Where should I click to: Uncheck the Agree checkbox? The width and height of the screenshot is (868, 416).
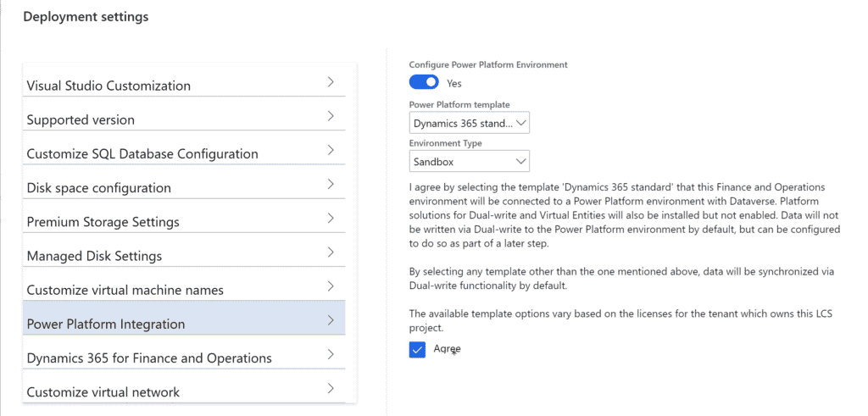click(417, 350)
